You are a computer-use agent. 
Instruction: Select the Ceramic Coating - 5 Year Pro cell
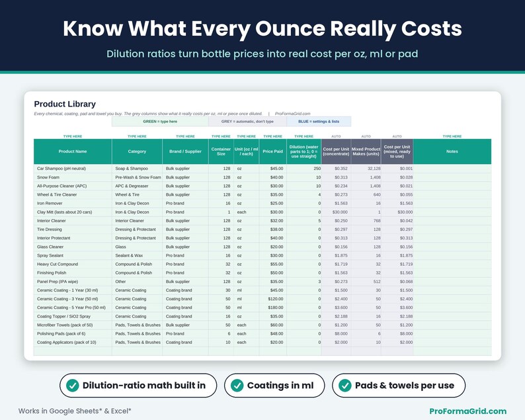[x=73, y=308]
